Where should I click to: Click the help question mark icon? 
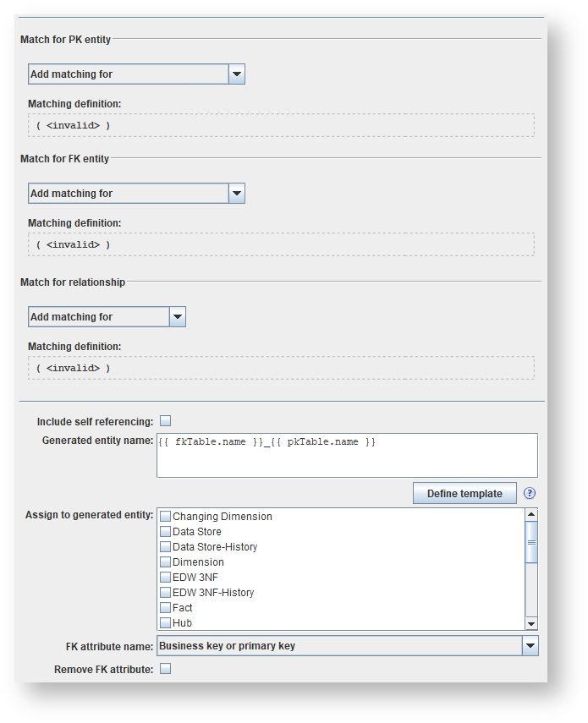(x=530, y=494)
